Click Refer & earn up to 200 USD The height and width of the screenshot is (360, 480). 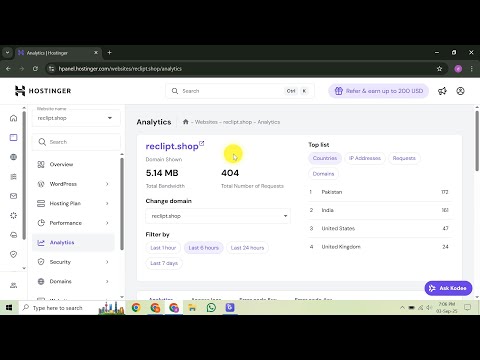pyautogui.click(x=379, y=91)
